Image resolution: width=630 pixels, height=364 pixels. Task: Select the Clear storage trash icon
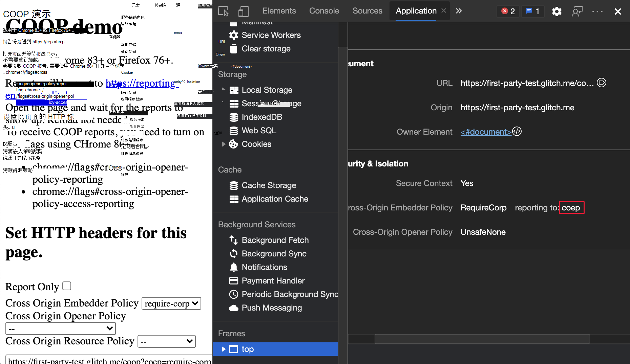[234, 49]
